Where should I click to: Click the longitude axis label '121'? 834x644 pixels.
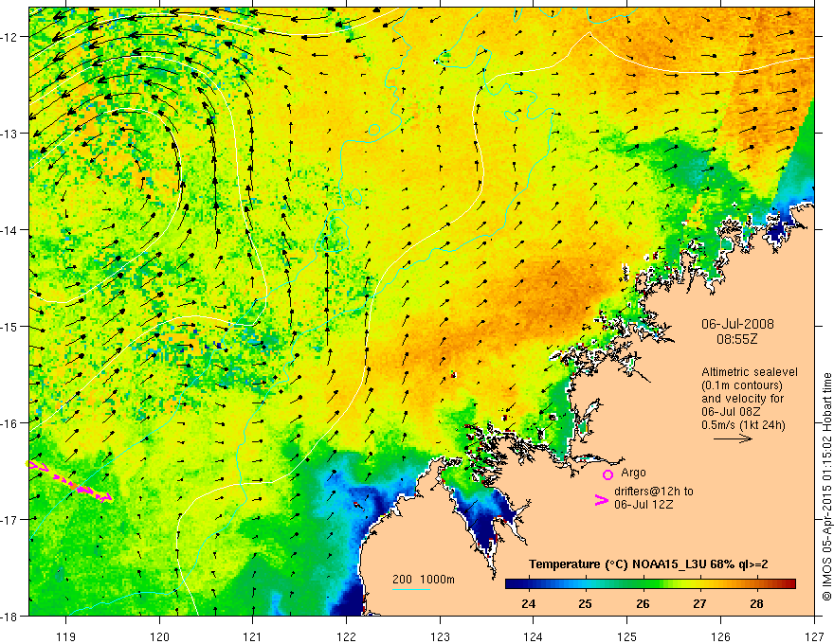(253, 636)
